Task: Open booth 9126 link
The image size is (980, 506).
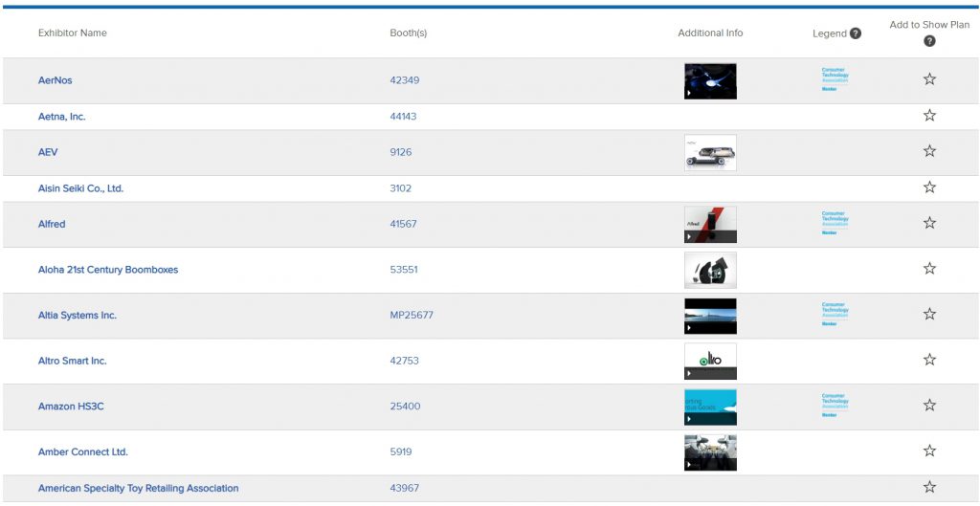Action: (401, 152)
